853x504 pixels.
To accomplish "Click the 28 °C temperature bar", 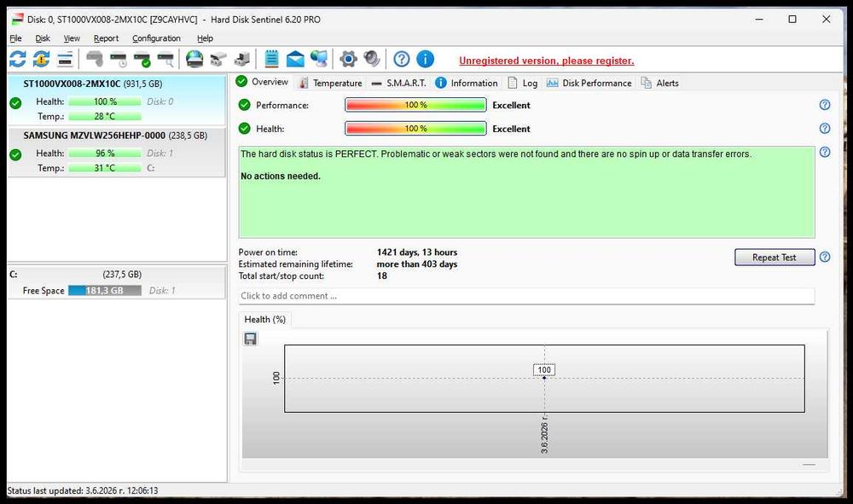I will 104,116.
